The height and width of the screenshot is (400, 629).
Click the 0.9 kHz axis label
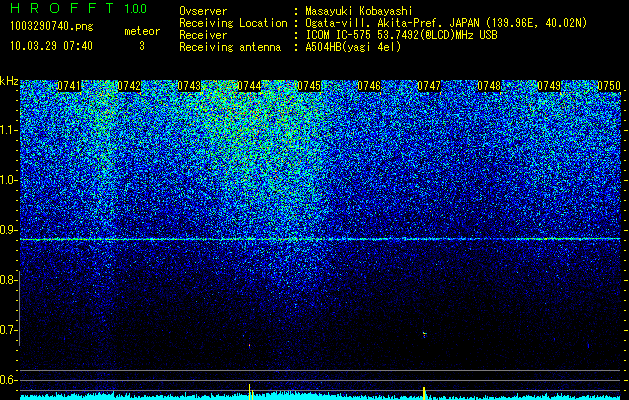[x=9, y=230]
